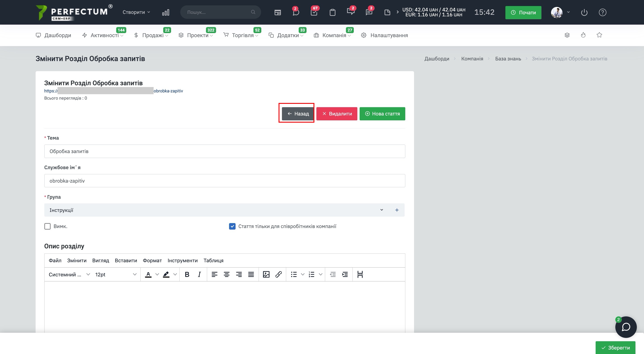Viewport: 644px width, 354px height.
Task: Expand the Створити dropdown menu
Action: (x=136, y=12)
